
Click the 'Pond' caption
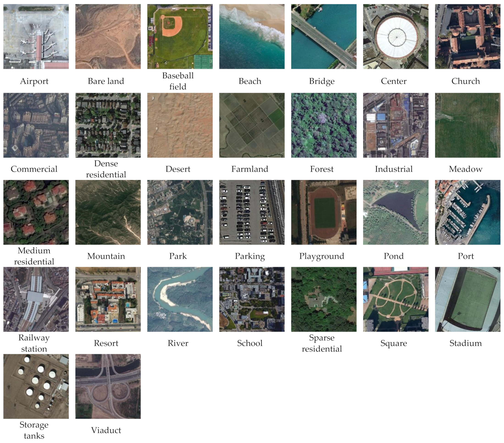coord(394,256)
